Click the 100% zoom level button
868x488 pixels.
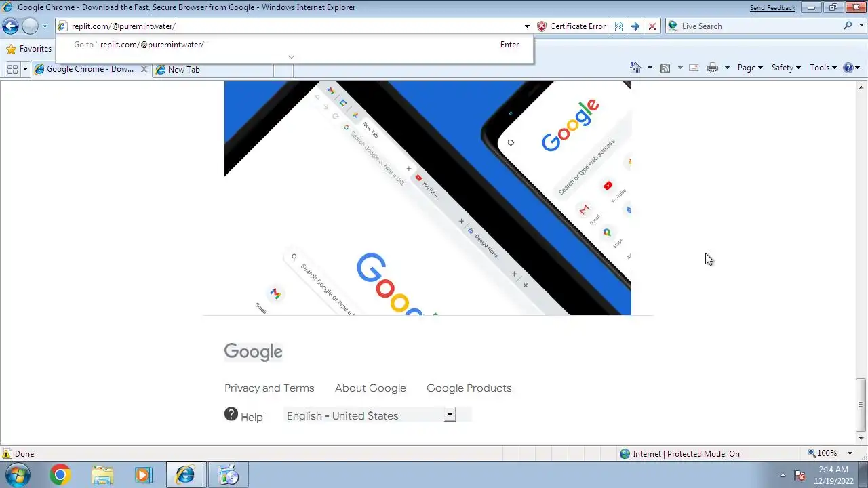point(823,453)
